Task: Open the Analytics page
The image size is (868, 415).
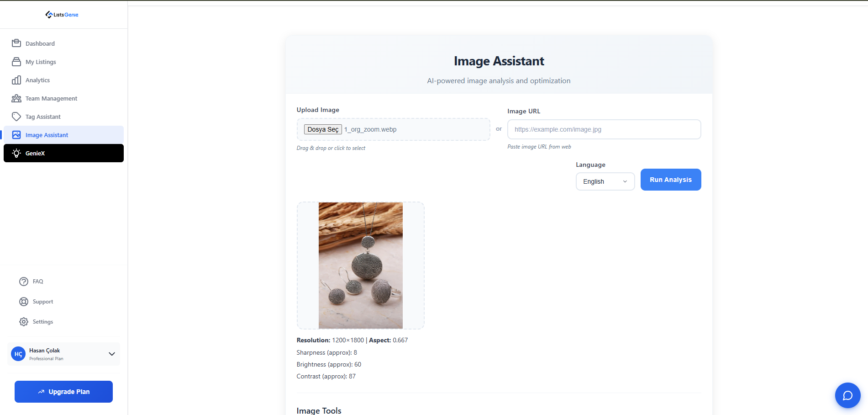Action: click(63, 80)
